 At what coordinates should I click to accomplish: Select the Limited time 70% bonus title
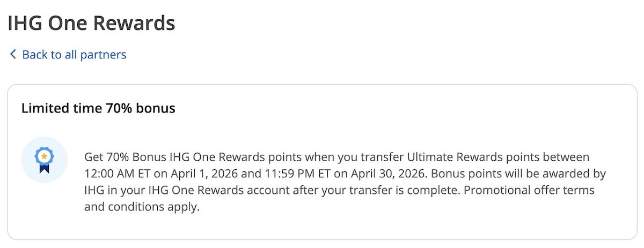point(98,108)
